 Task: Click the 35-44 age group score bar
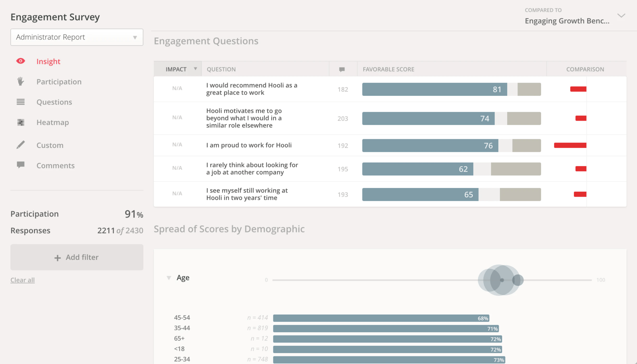click(x=385, y=328)
